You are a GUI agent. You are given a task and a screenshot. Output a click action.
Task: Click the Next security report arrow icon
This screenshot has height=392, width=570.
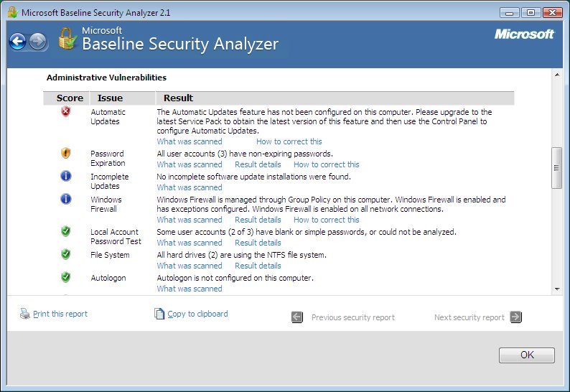[516, 317]
